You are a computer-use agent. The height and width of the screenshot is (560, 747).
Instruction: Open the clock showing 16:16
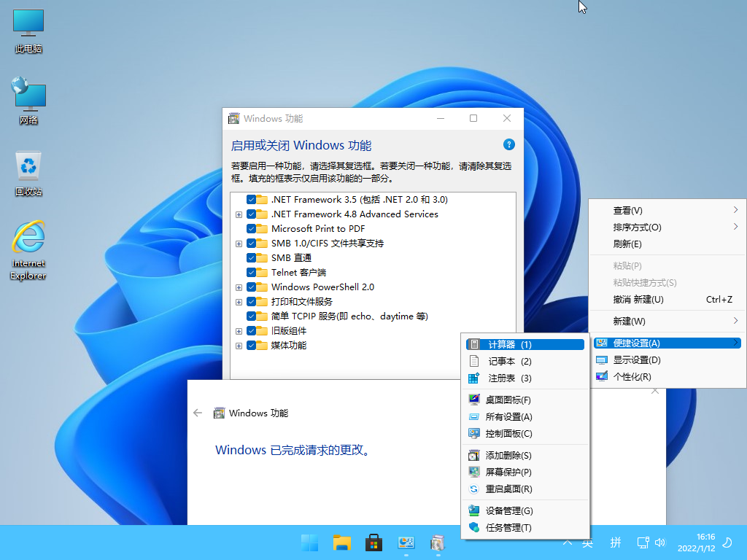coord(697,542)
